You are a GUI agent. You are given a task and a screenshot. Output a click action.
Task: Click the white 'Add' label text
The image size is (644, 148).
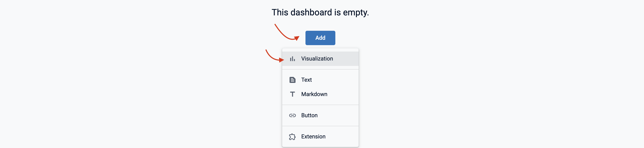tap(320, 38)
